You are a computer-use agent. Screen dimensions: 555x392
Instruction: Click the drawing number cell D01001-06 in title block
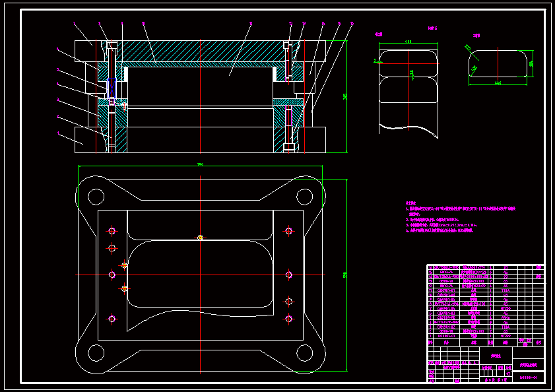tap(529, 377)
